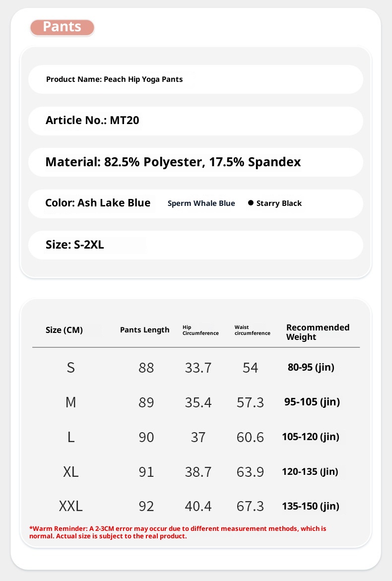
Task: Click the Recommended Weight column header
Action: (x=318, y=332)
